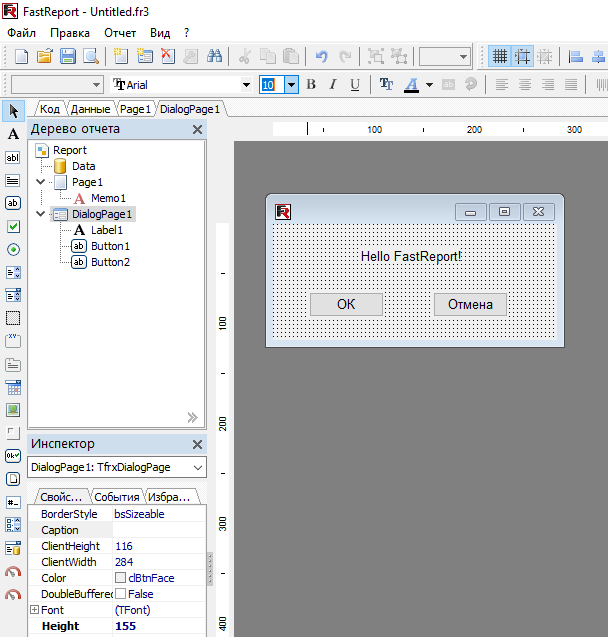
Task: Select Memo1 in the report tree
Action: (x=108, y=198)
